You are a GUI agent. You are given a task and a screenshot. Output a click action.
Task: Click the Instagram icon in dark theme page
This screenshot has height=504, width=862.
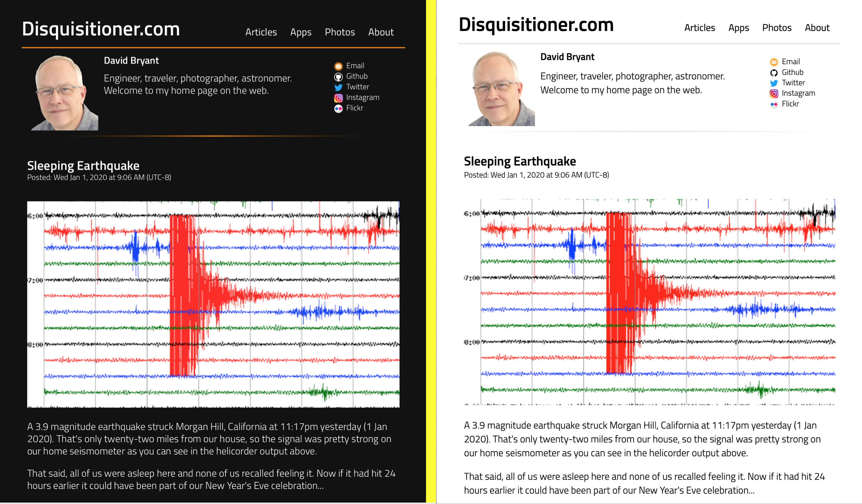(338, 98)
